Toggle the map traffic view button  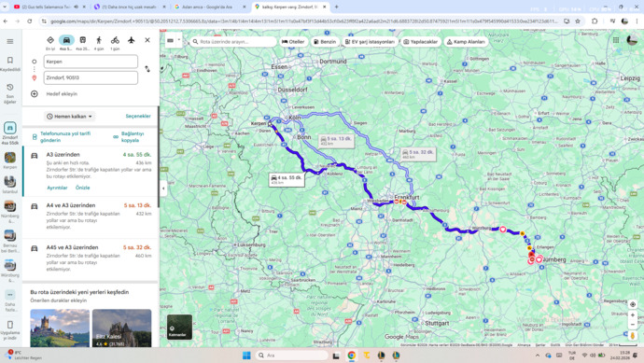coord(171,41)
